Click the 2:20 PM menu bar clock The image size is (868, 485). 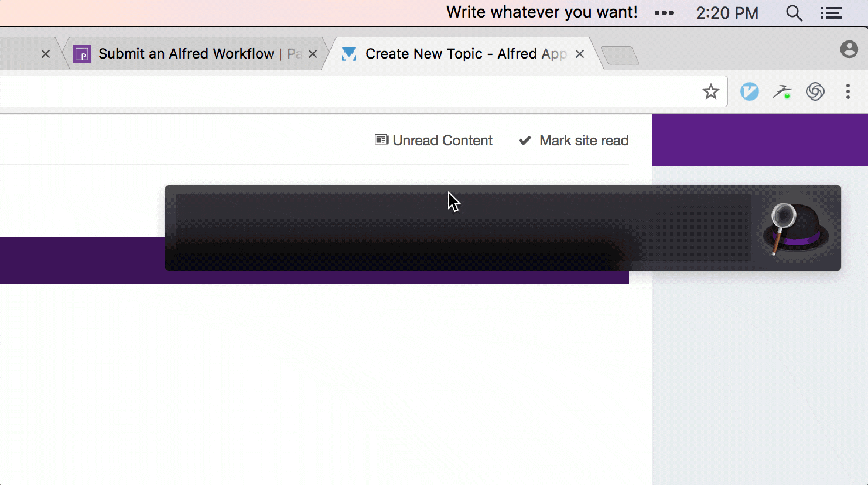pos(727,13)
